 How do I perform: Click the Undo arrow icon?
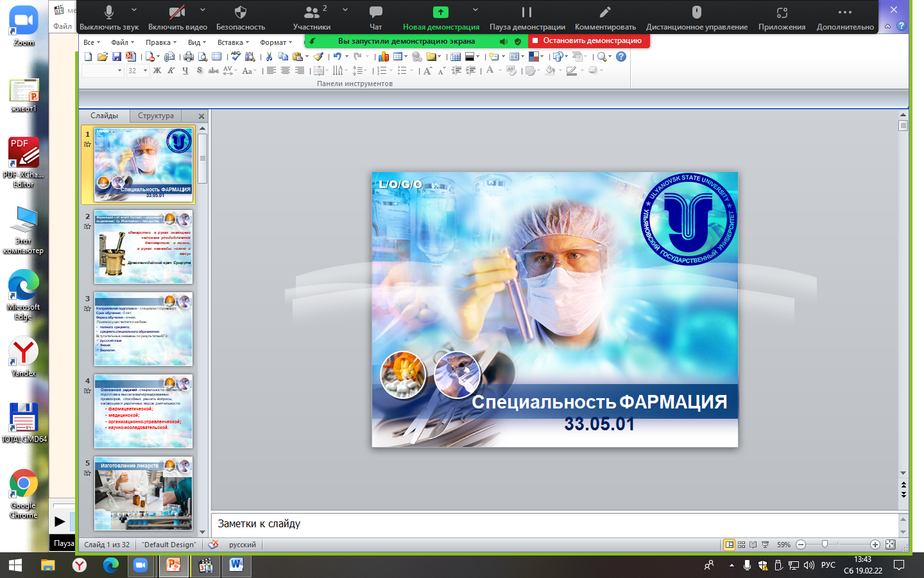click(337, 57)
